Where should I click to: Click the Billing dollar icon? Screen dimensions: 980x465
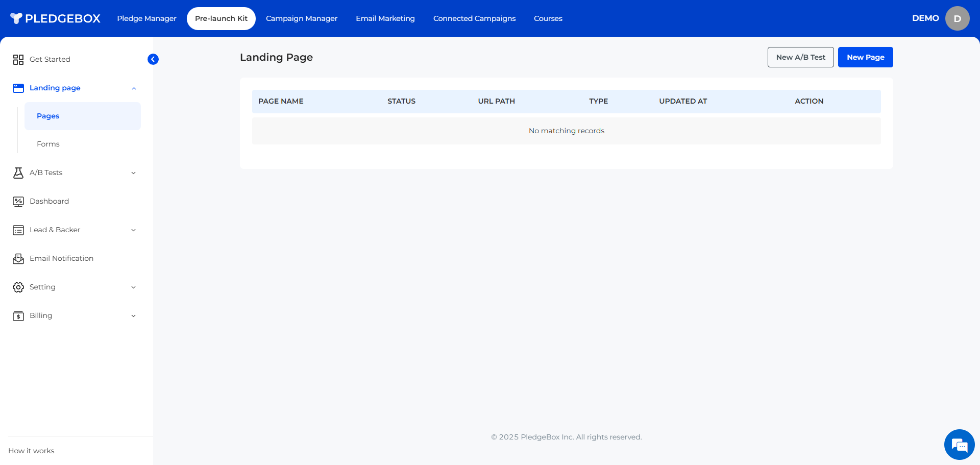(x=18, y=316)
